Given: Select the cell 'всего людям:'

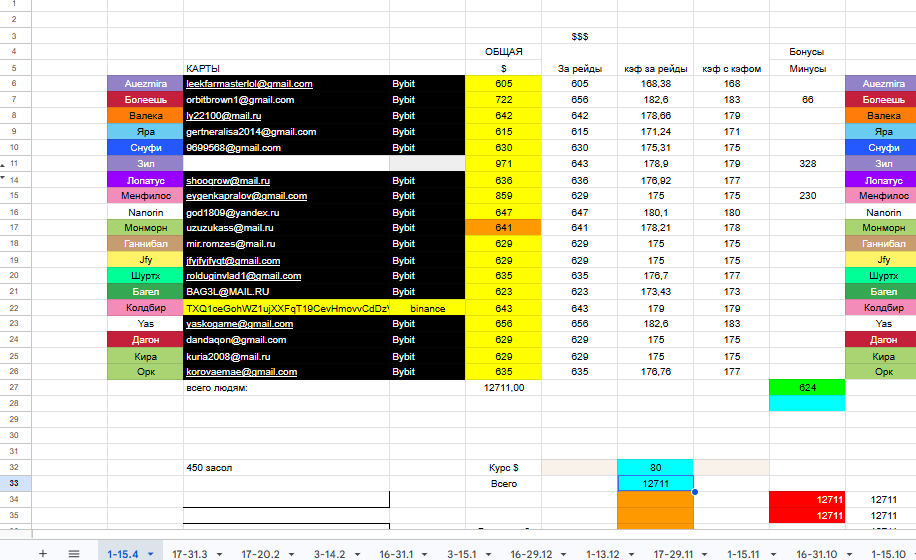Looking at the screenshot, I should (x=286, y=388).
